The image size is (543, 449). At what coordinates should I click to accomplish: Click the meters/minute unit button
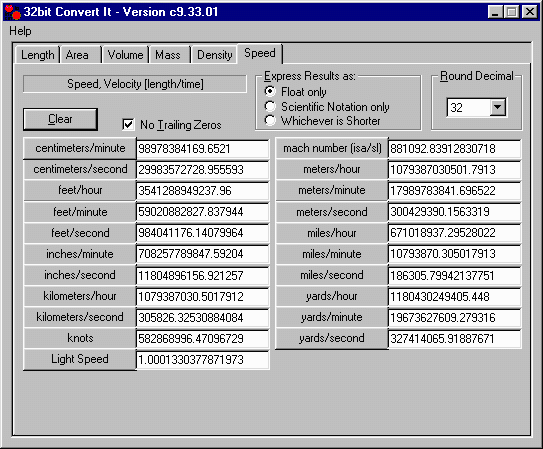pos(332,190)
